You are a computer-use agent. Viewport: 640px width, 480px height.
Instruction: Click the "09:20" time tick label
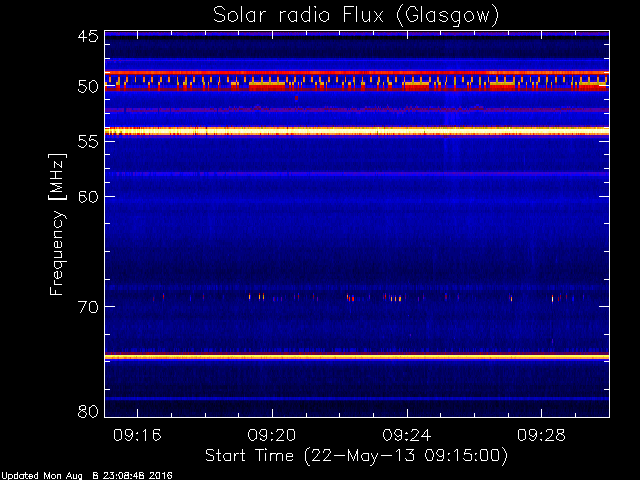coord(272,435)
